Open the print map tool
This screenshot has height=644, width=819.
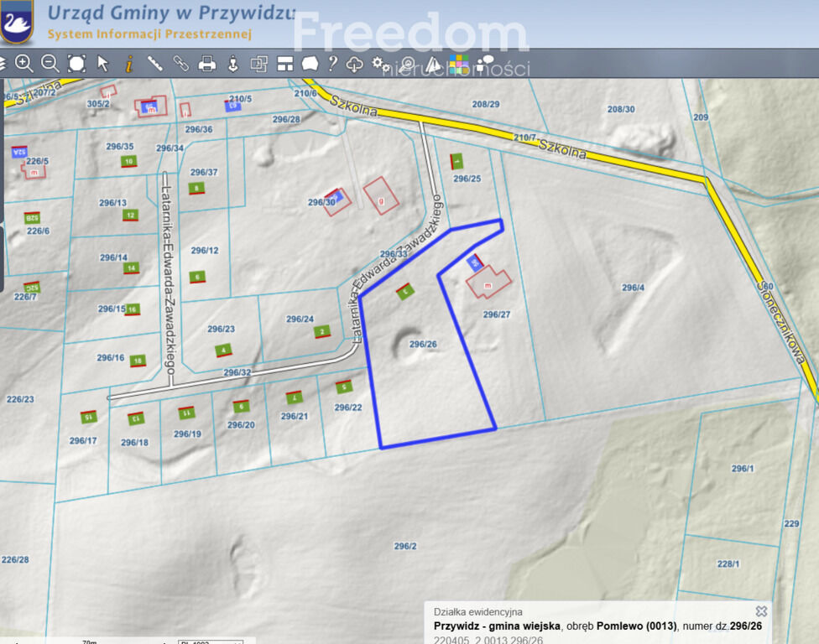coord(207,64)
